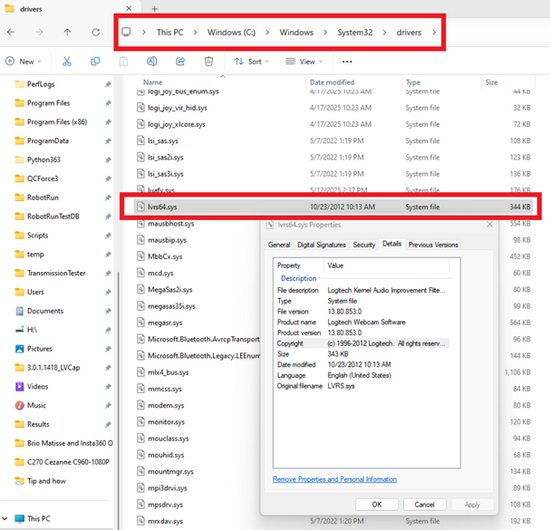This screenshot has height=530, width=550.
Task: Click the Delete trash icon
Action: tap(209, 61)
